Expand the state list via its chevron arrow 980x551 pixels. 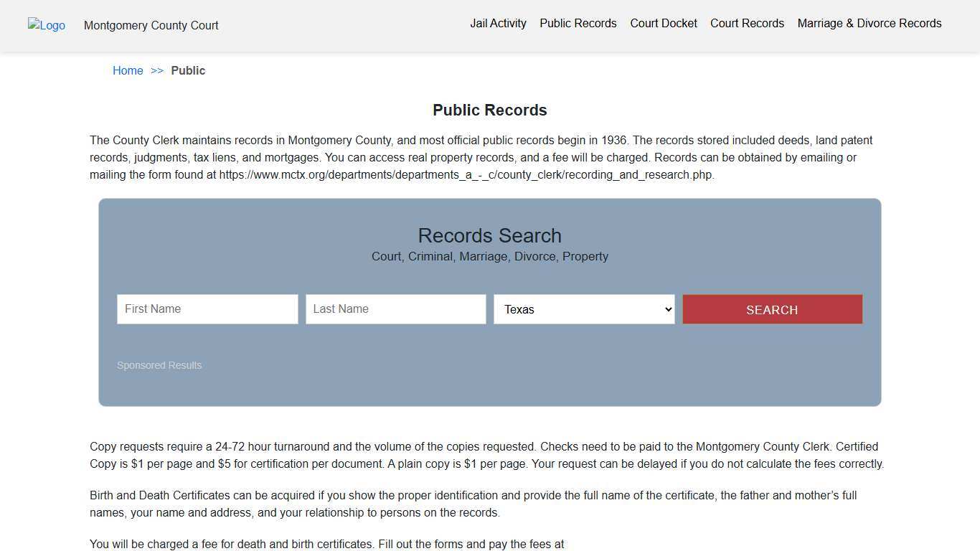point(666,309)
